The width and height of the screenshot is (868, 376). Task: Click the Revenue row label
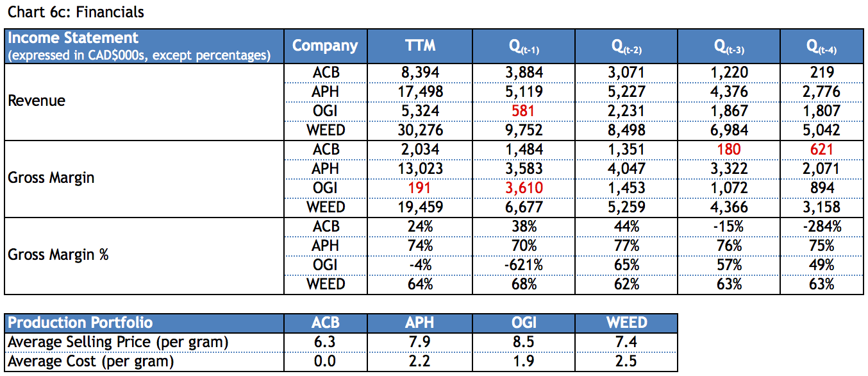tap(37, 101)
